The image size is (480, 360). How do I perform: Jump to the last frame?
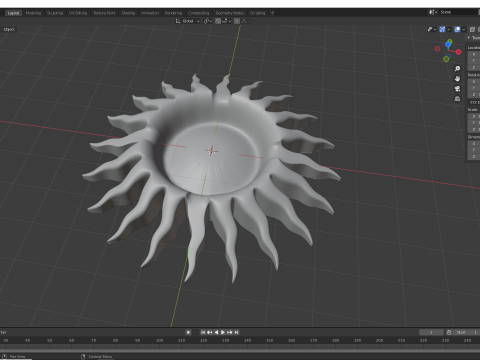(x=236, y=332)
